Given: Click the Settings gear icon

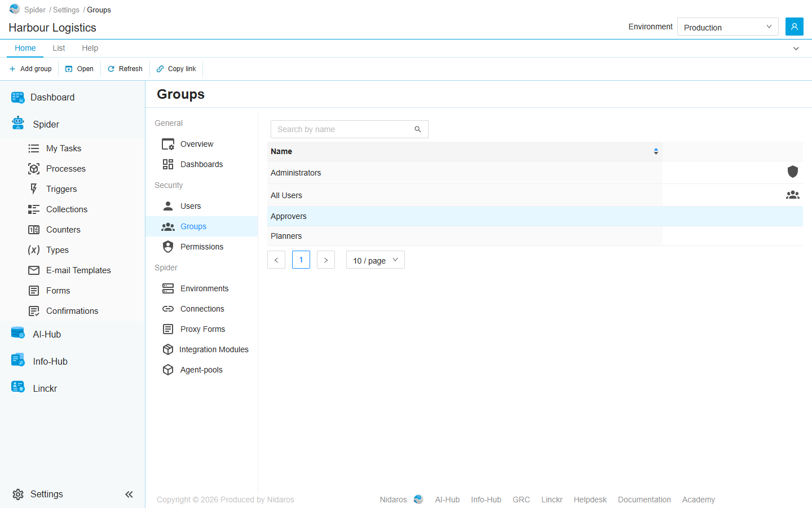Looking at the screenshot, I should coord(18,494).
